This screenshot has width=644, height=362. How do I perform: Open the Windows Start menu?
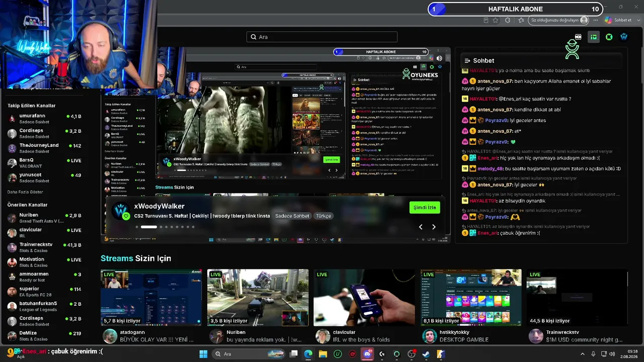coord(203,354)
